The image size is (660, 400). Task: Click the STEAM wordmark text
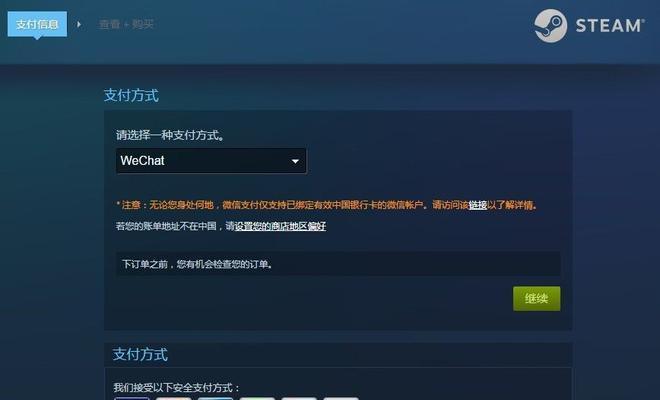(x=609, y=26)
